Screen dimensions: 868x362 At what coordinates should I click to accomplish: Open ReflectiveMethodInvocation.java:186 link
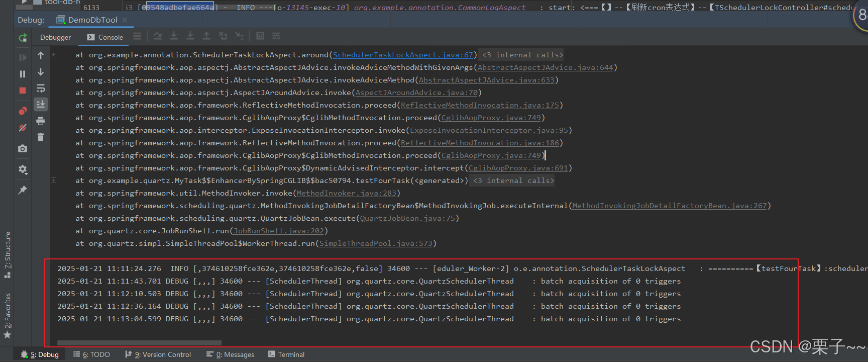(x=480, y=143)
